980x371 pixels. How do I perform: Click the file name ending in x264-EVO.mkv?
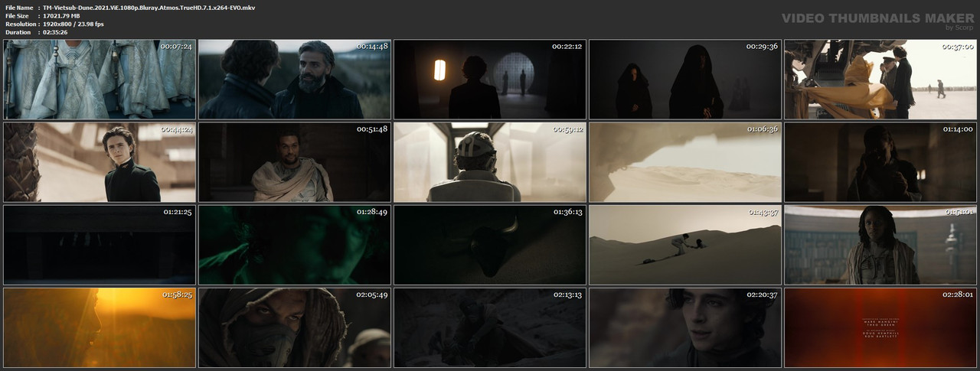pyautogui.click(x=149, y=8)
